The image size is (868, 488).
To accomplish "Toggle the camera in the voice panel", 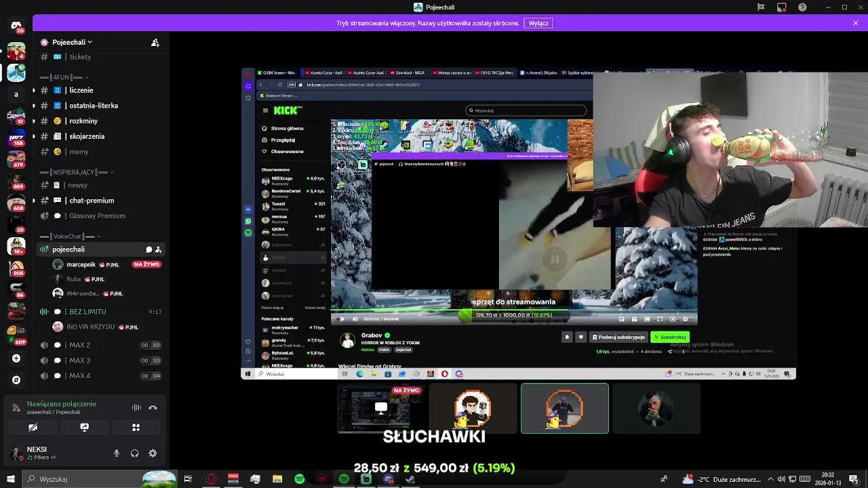I will pos(33,428).
